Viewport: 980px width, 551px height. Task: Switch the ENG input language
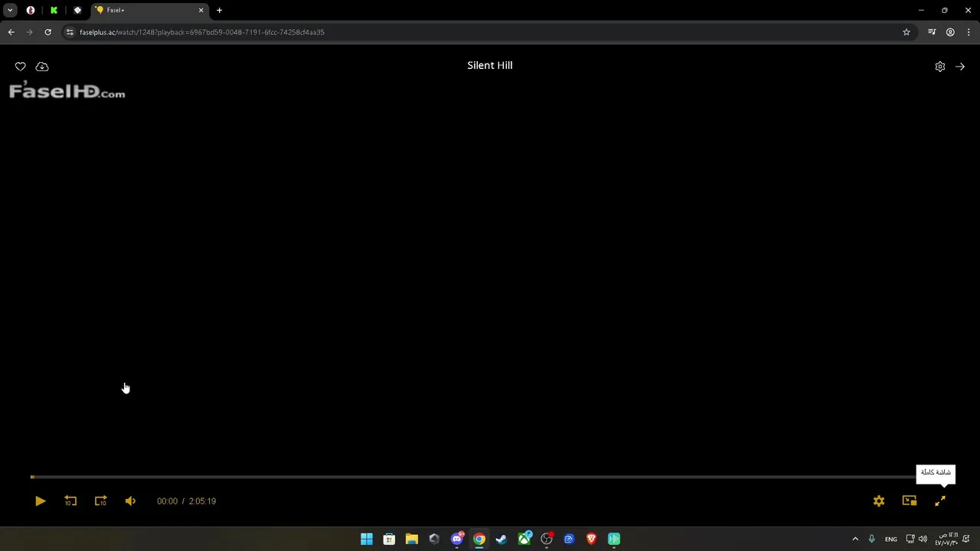891,539
